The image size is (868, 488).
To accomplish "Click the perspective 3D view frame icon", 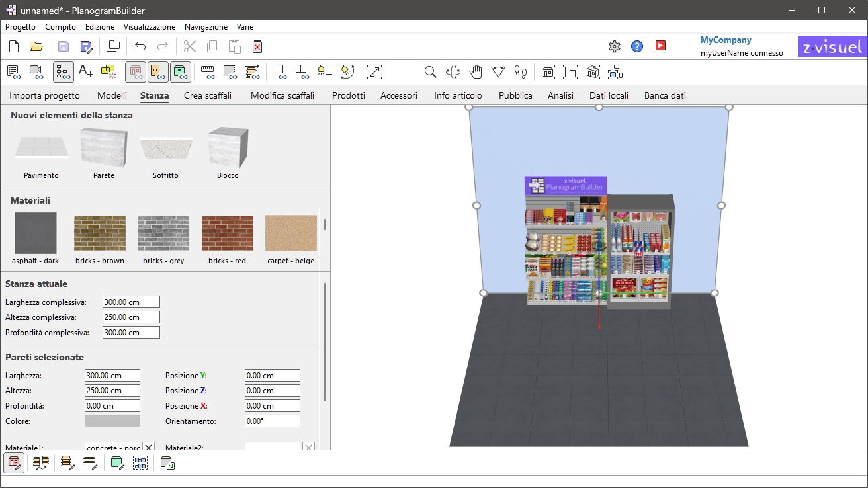I will tap(593, 72).
